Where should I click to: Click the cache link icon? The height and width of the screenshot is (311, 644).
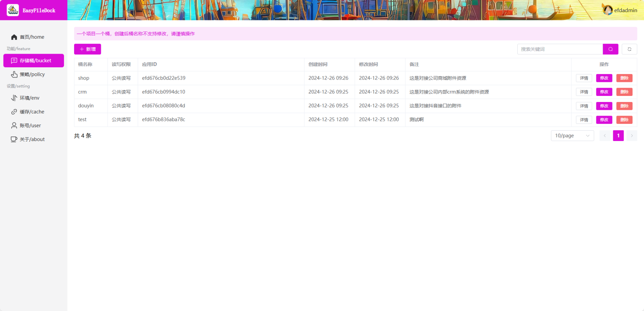pos(14,112)
